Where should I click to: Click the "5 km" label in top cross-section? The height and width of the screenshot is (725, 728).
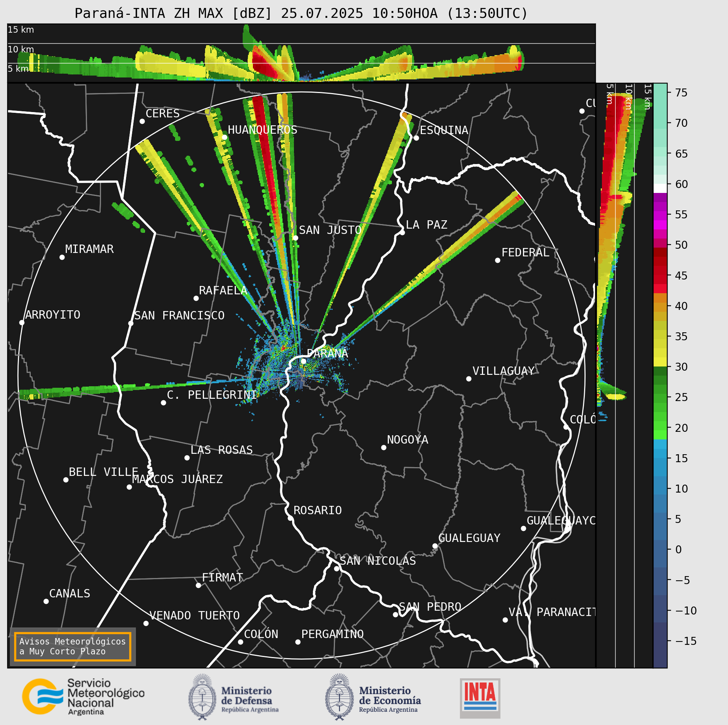click(x=18, y=69)
